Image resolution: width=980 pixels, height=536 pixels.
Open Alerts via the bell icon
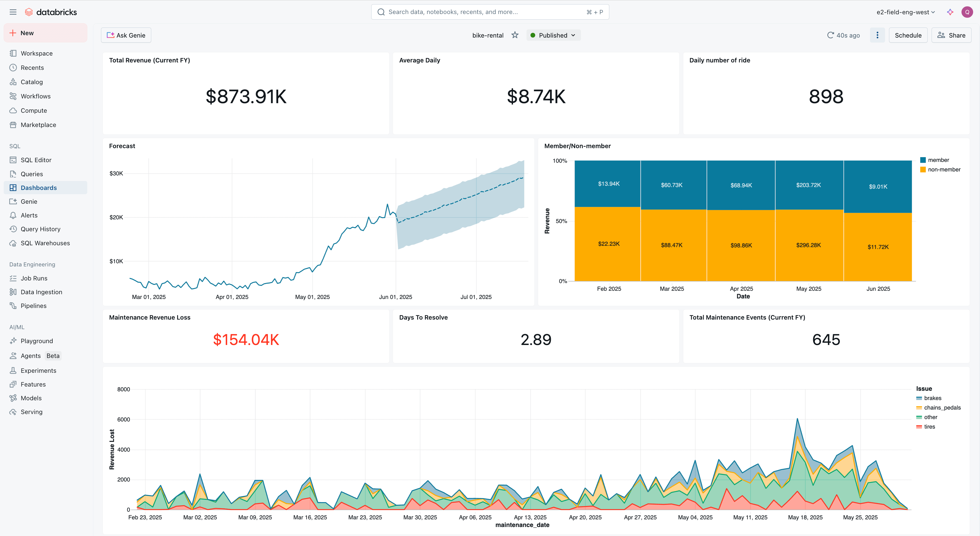click(13, 215)
